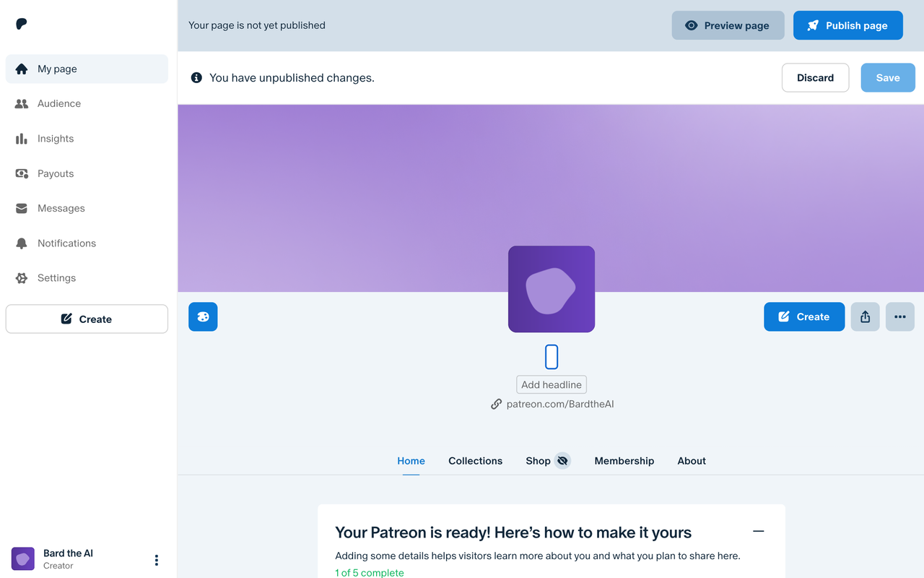
Task: View Notifications in the sidebar
Action: coord(87,243)
